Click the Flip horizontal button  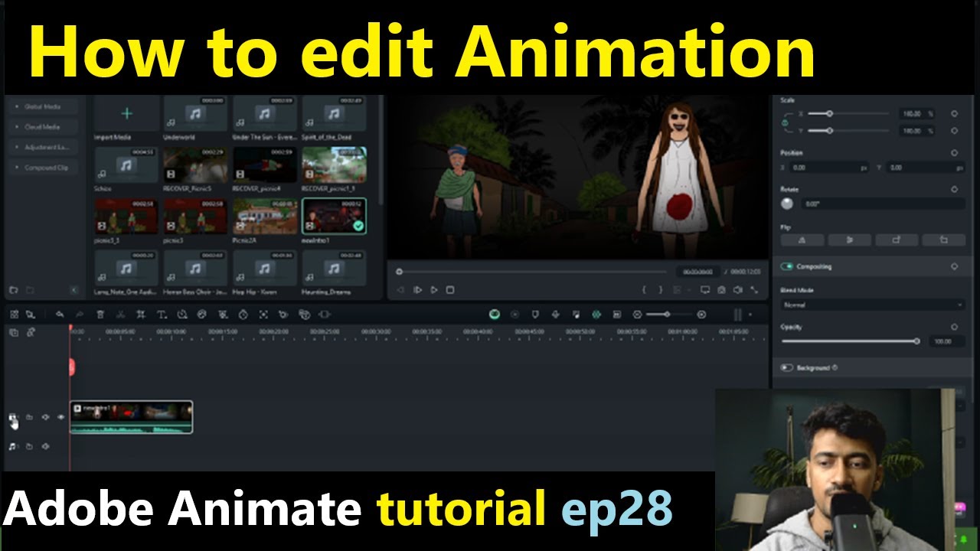802,240
